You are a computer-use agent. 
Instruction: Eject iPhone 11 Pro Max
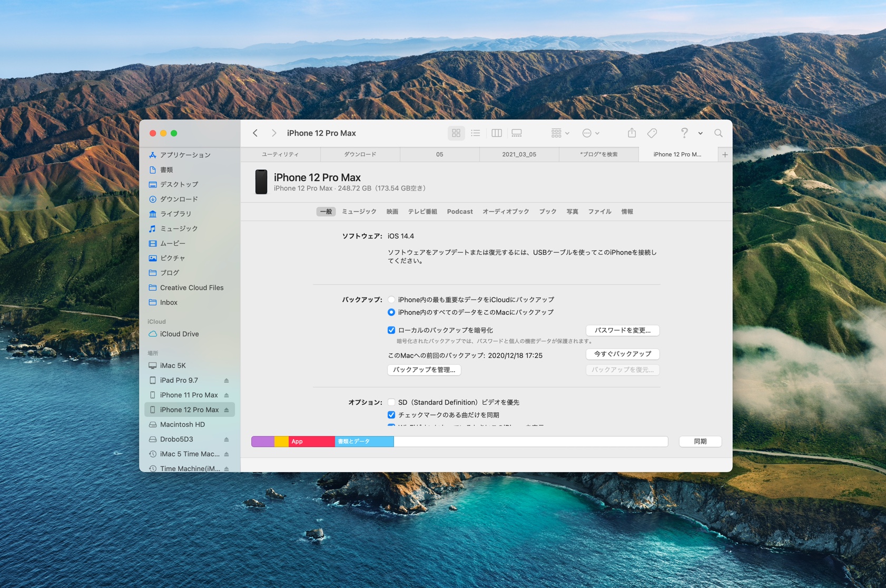click(227, 395)
